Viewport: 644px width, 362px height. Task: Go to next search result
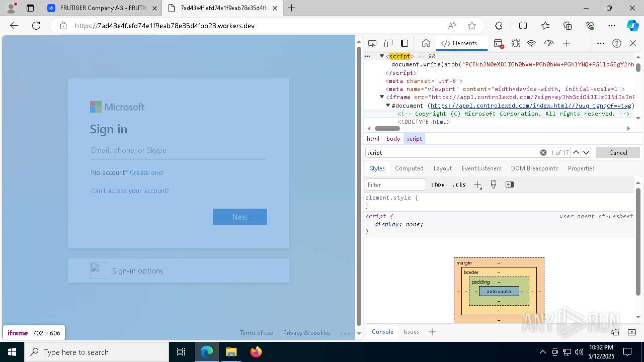click(586, 152)
